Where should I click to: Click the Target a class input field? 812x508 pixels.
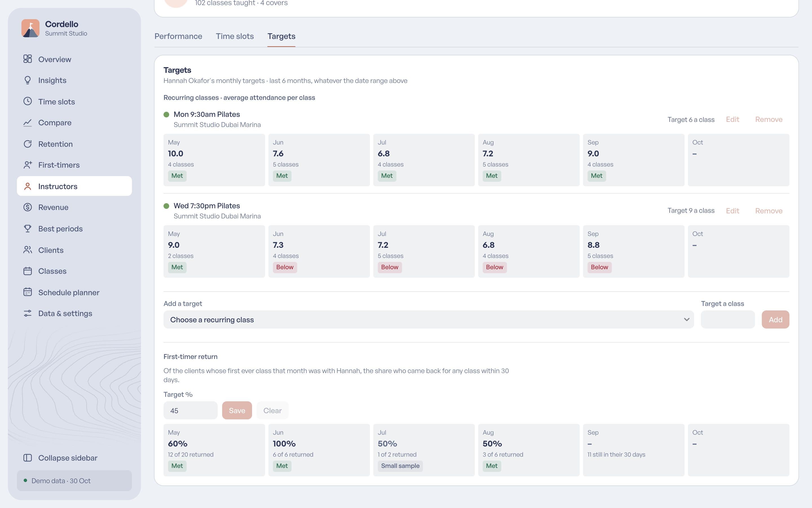(x=728, y=319)
